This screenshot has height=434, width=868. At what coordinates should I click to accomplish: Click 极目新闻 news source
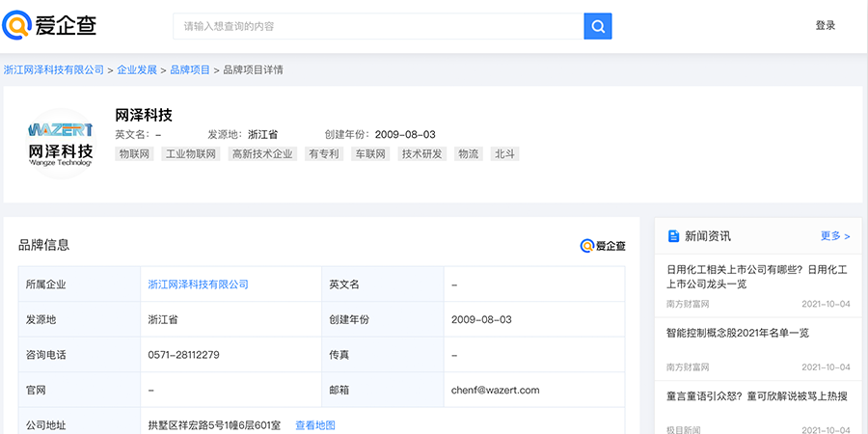pyautogui.click(x=684, y=429)
